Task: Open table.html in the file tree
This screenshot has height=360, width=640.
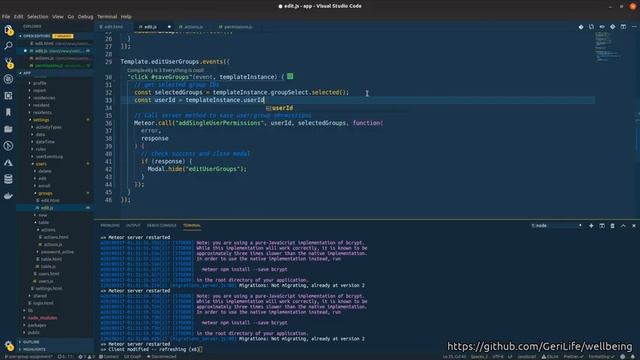Action: tap(51, 259)
